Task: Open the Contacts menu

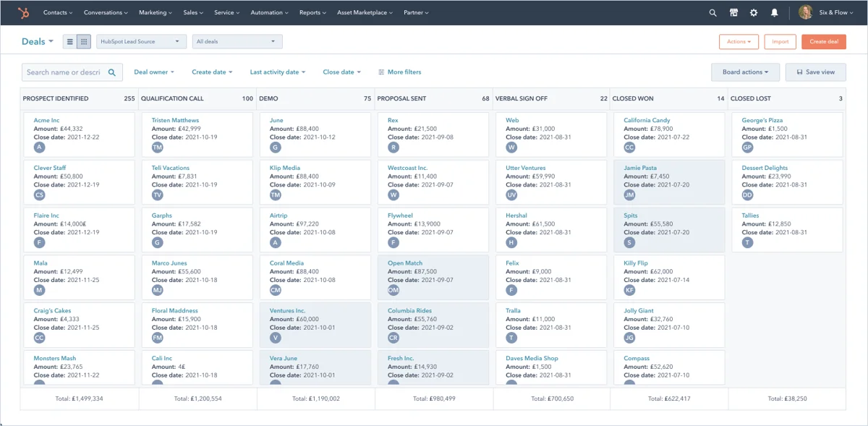Action: [x=58, y=12]
